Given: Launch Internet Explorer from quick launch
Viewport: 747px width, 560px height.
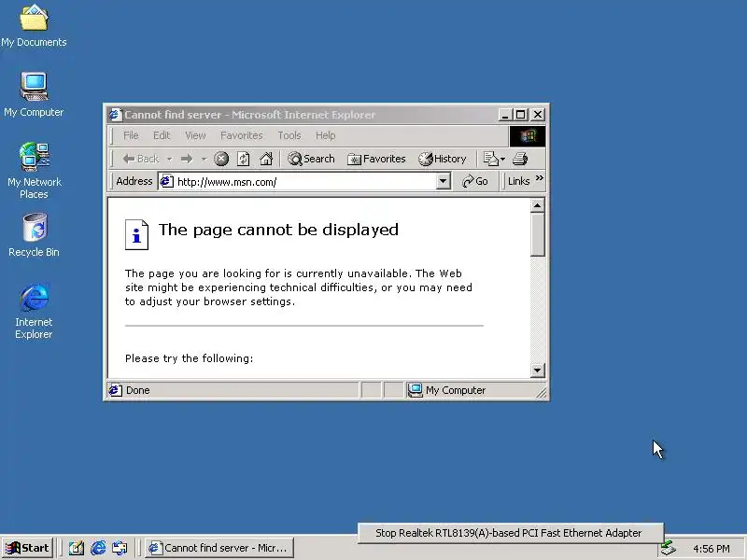Looking at the screenshot, I should 98,549.
